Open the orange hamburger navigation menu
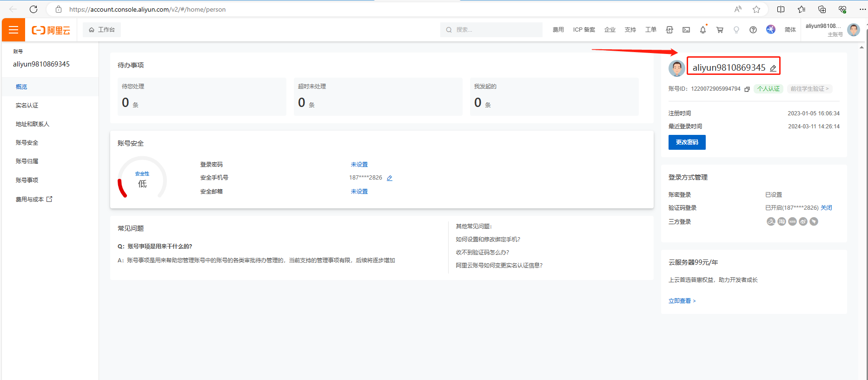 13,30
